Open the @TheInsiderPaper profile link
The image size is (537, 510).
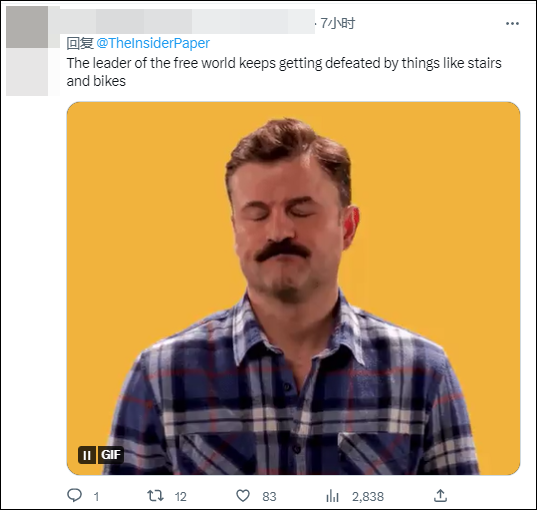[153, 43]
